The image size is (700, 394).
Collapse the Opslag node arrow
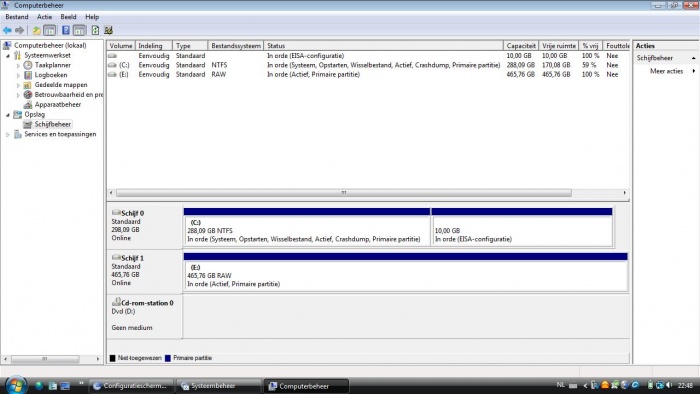[8, 115]
